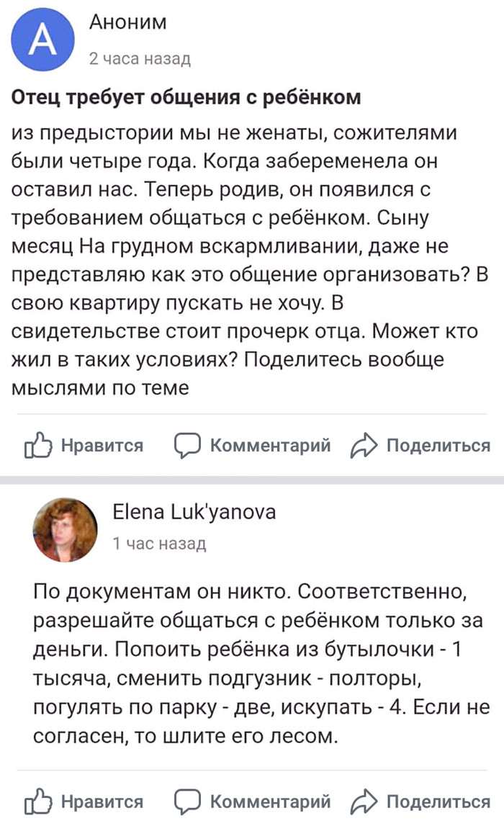Click the thumbs-up icon under the Аноним post
This screenshot has height=826, width=504.
point(38,446)
